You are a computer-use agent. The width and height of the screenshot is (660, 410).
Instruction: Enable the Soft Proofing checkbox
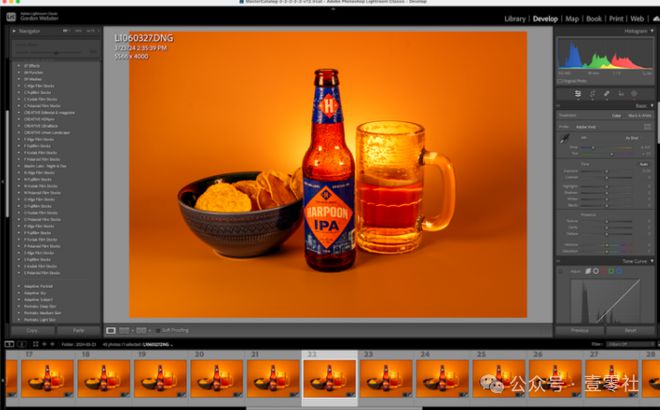pyautogui.click(x=158, y=330)
